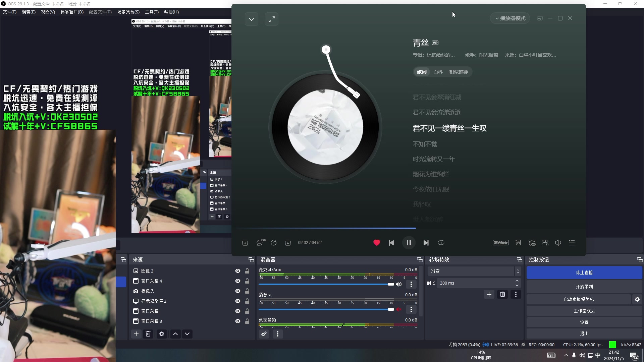Skip to next track in music player
This screenshot has height=362, width=644.
pos(426,243)
